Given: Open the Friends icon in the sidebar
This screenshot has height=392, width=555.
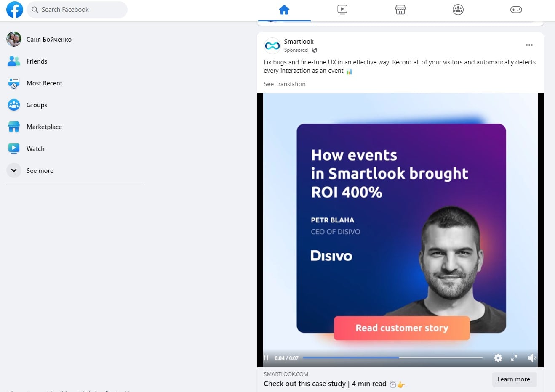Looking at the screenshot, I should (x=14, y=61).
